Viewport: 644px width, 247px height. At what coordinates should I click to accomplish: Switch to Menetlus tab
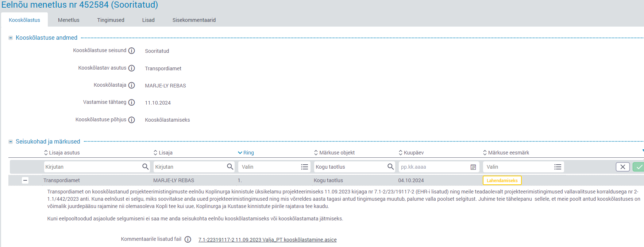69,20
